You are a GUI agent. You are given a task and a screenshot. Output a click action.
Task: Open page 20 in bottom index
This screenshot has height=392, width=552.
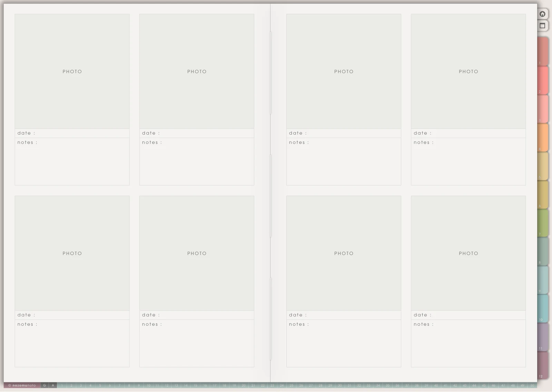(x=244, y=385)
